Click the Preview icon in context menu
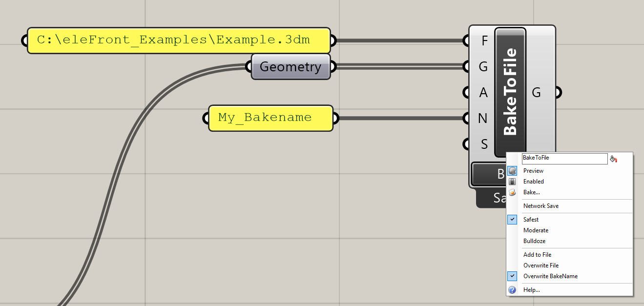 point(512,171)
